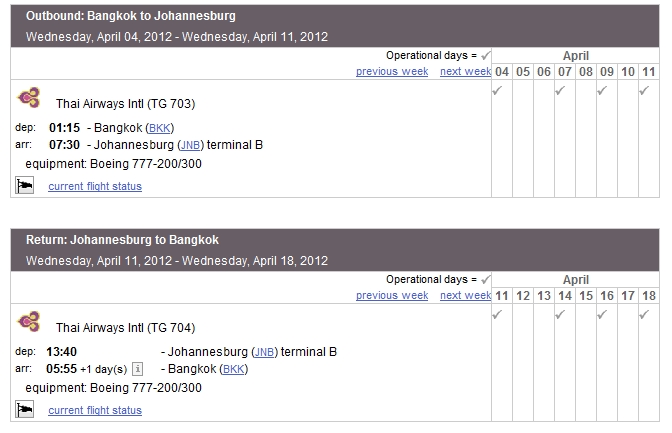672x433 pixels.
Task: View current flight status for TG 704
Action: [95, 410]
